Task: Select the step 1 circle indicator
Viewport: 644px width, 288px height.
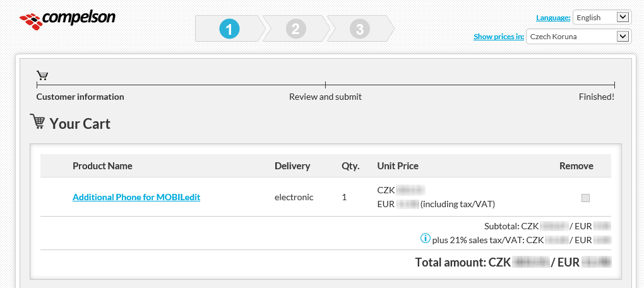Action: [229, 28]
